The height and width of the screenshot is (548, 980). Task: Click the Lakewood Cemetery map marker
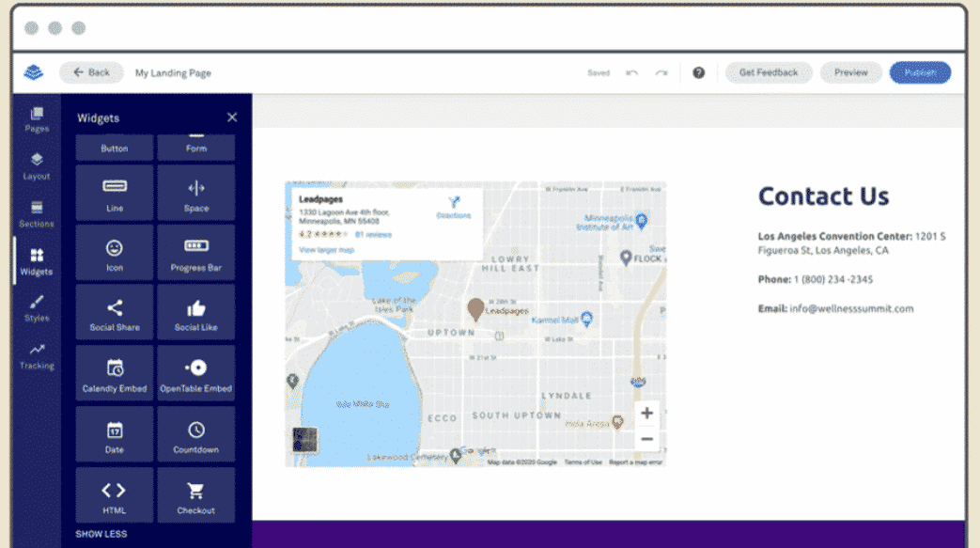point(456,456)
